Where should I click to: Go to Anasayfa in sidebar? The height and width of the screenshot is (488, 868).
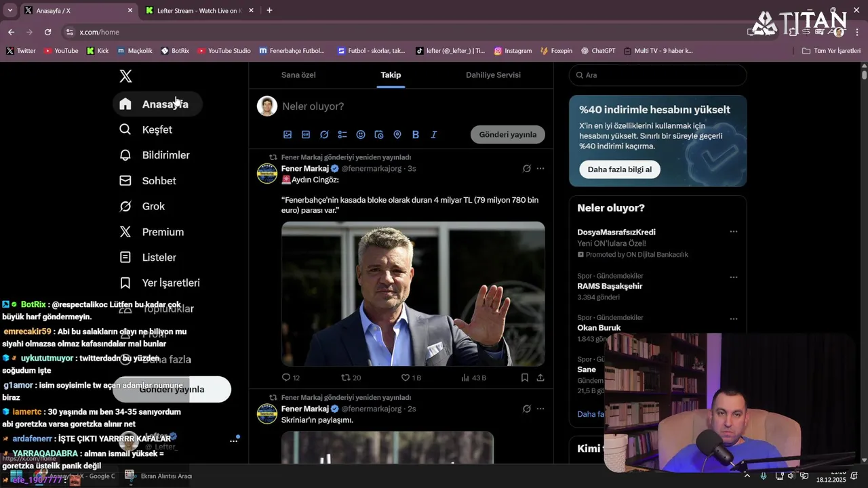[157, 104]
